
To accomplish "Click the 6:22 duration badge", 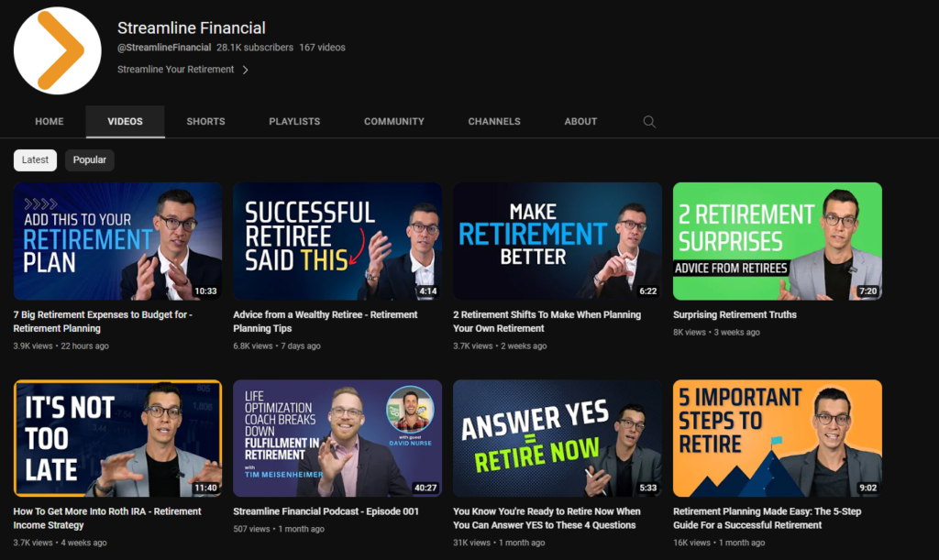I will click(x=648, y=291).
